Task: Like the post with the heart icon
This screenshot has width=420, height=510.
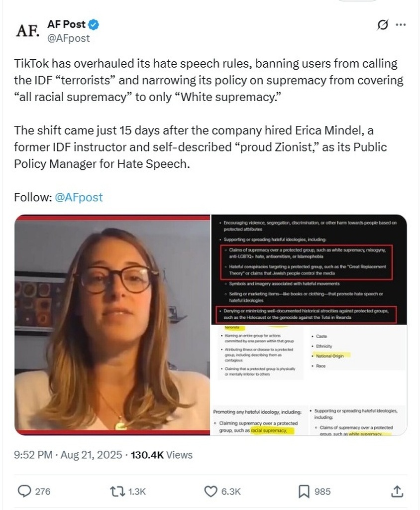Action: pyautogui.click(x=210, y=491)
